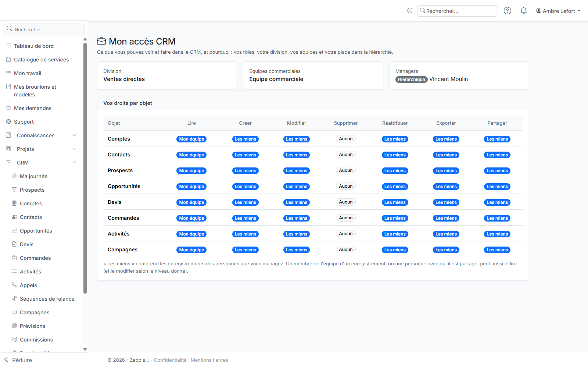Image resolution: width=588 pixels, height=368 pixels.
Task: Click the Support lifebuoy icon
Action: point(8,121)
